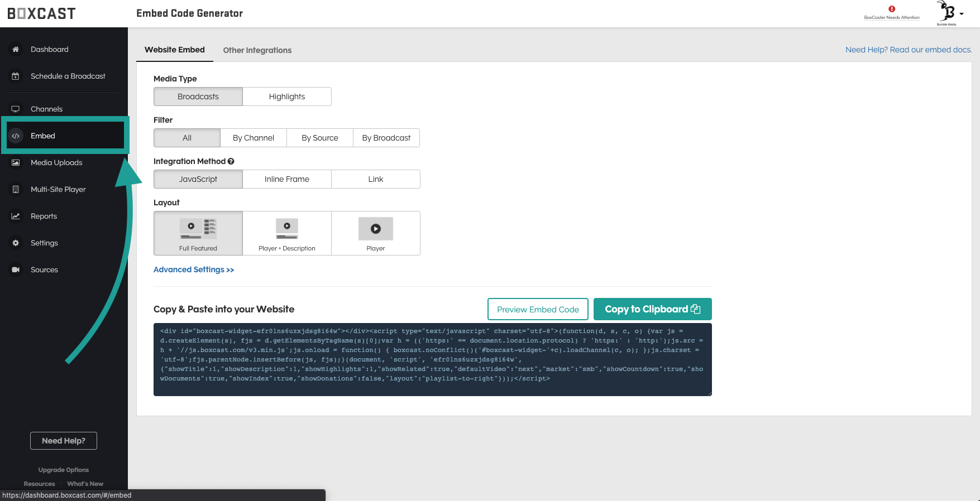The height and width of the screenshot is (501, 980).
Task: Click the BoxCaster Needs Attention alert icon
Action: (892, 9)
